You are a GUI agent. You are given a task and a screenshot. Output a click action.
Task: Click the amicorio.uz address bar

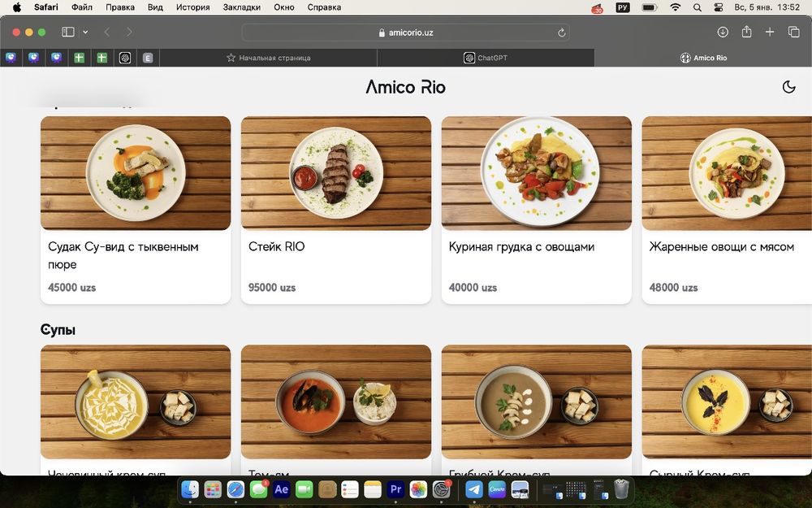pos(405,33)
